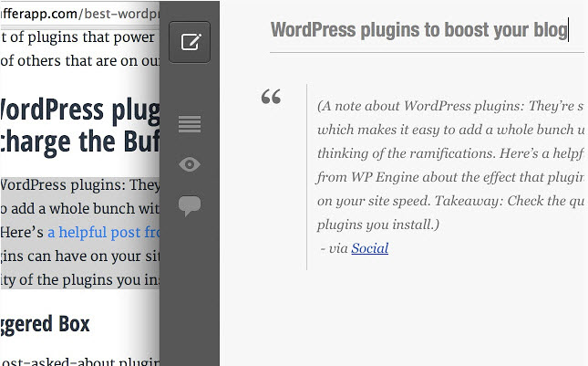Click highlighted text 'ity of the plugins you in'
This screenshot has height=366, width=588.
point(80,280)
